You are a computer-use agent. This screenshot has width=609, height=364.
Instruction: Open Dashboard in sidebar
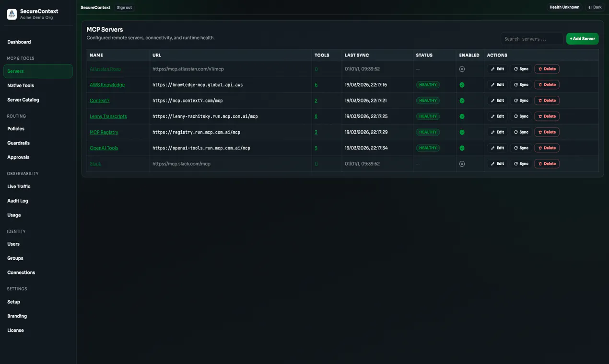click(x=19, y=42)
